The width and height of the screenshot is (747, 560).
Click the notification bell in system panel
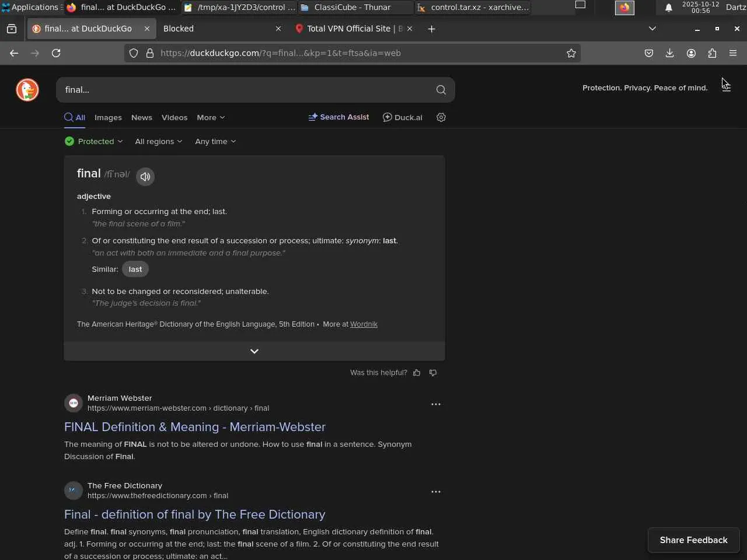(x=669, y=8)
